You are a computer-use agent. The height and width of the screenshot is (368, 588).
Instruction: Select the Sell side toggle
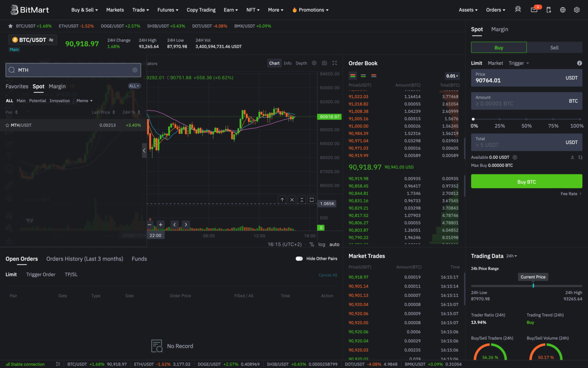[x=554, y=48]
